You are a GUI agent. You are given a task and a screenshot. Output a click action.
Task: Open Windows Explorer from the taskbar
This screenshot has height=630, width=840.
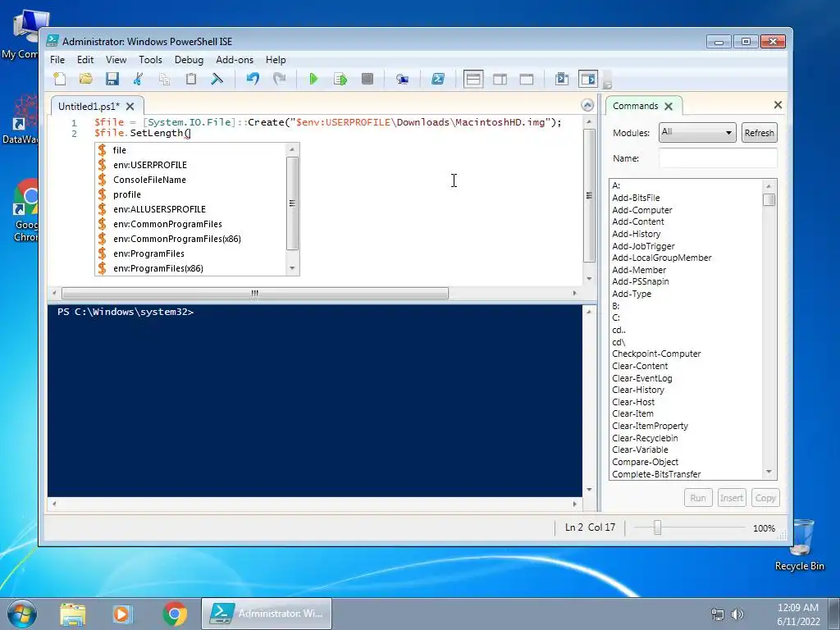pos(73,614)
